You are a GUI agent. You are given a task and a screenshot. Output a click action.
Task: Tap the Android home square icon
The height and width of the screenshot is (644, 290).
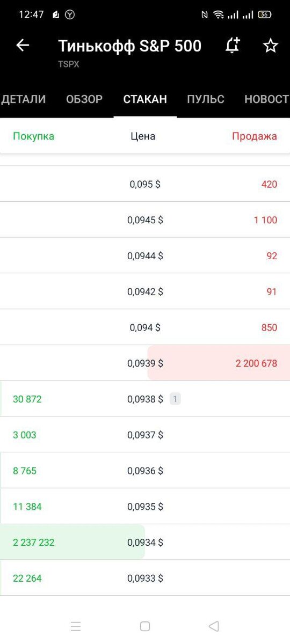pyautogui.click(x=145, y=626)
